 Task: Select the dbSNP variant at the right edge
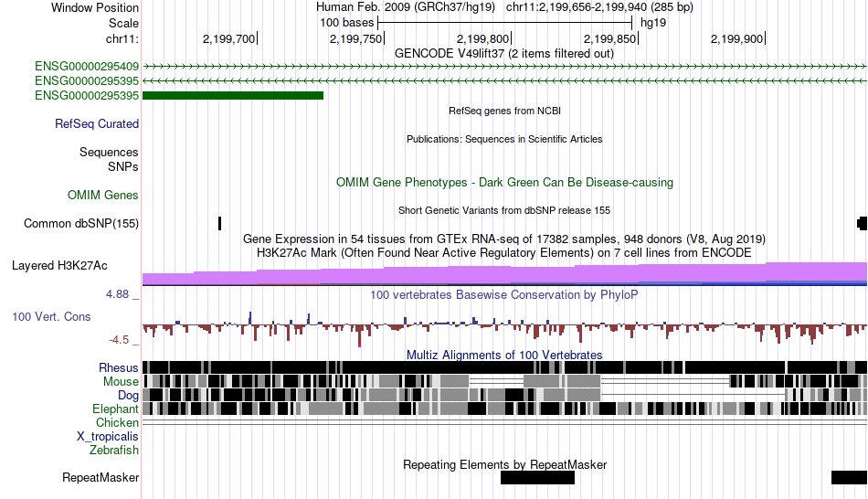point(862,223)
